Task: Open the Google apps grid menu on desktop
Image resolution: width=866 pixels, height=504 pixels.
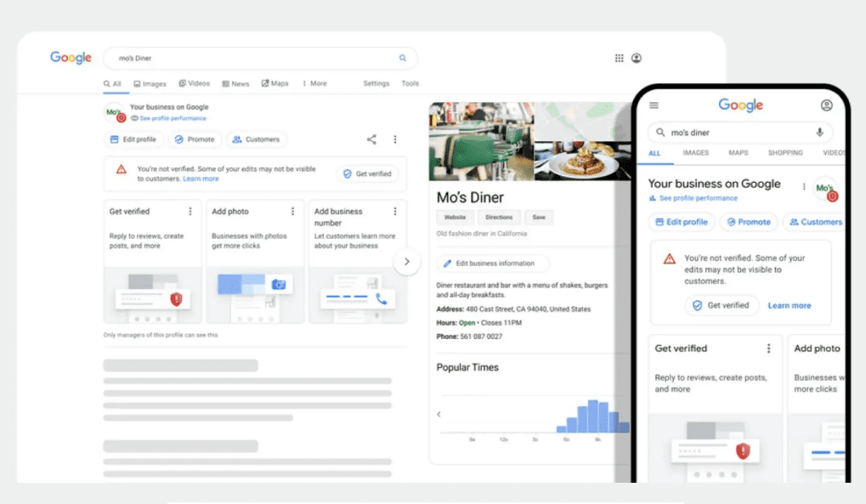Action: 619,58
